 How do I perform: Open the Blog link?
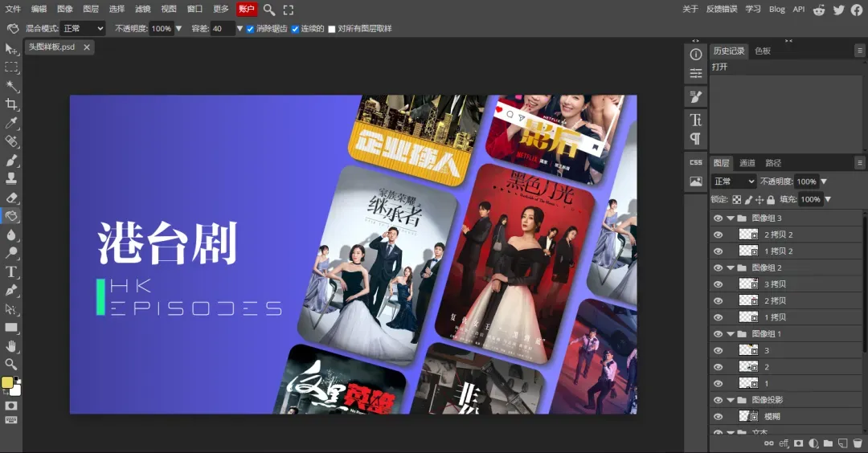point(776,9)
